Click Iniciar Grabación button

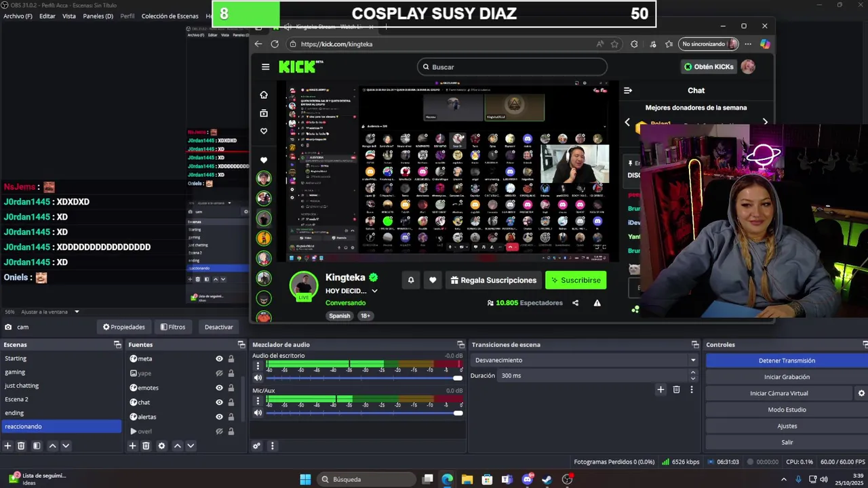[x=787, y=377]
